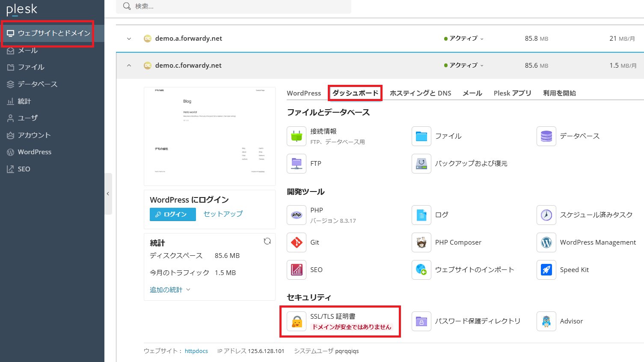This screenshot has width=644, height=362.
Task: Switch to the WordPress tab
Action: [x=304, y=93]
